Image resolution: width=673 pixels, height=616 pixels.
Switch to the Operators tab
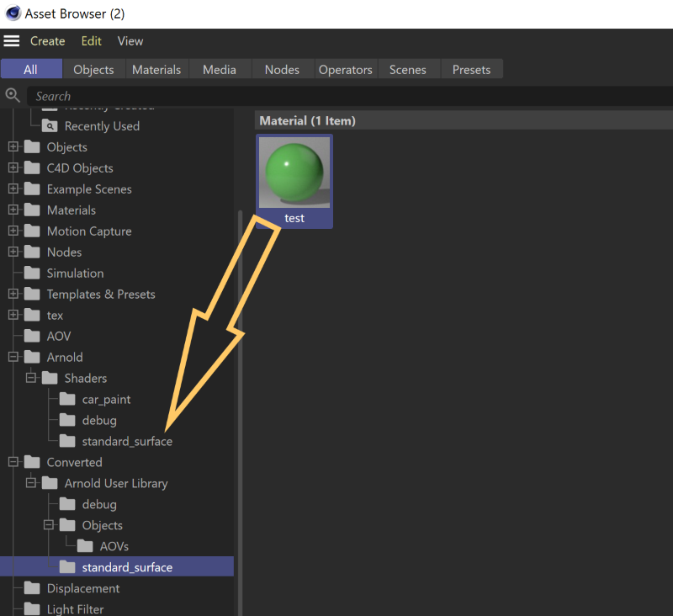coord(346,69)
